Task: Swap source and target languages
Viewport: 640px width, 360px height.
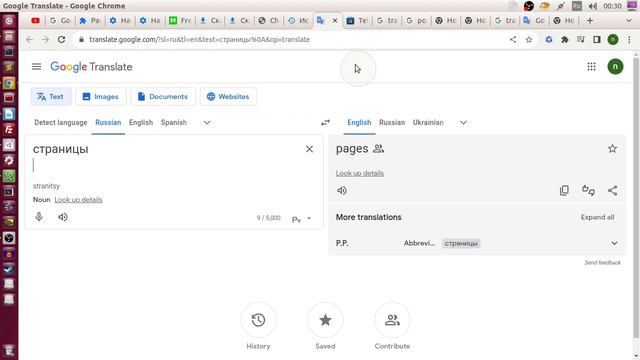Action: click(x=325, y=122)
